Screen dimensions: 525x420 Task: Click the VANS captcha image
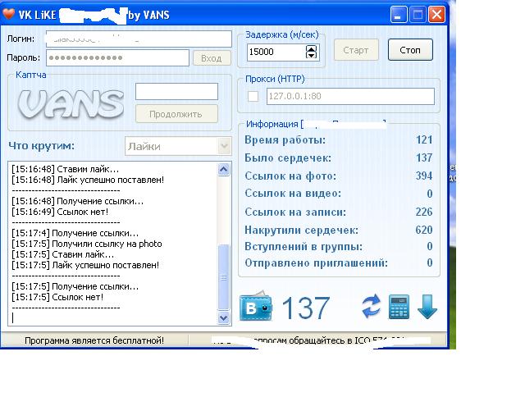(71, 104)
